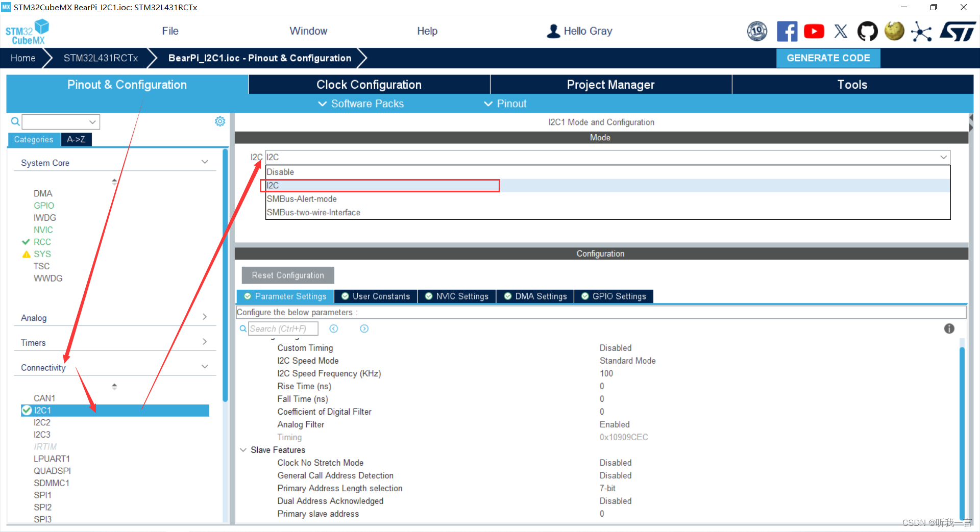Switch to Clock Configuration tab

coord(369,85)
